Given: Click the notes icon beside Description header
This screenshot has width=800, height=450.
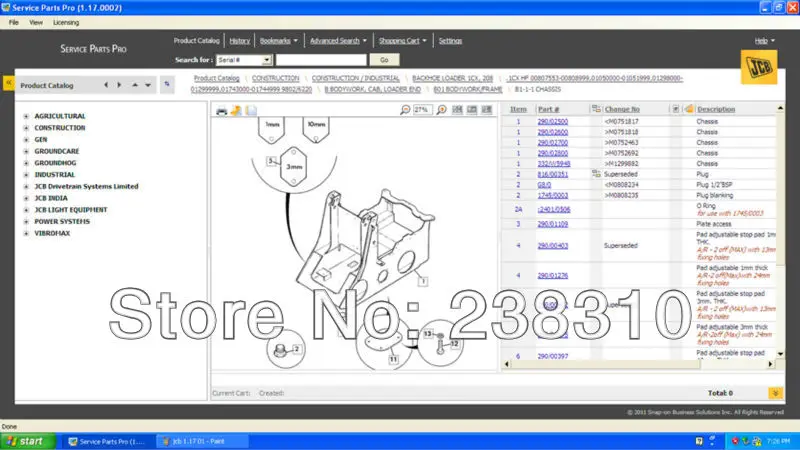Looking at the screenshot, I should point(689,109).
